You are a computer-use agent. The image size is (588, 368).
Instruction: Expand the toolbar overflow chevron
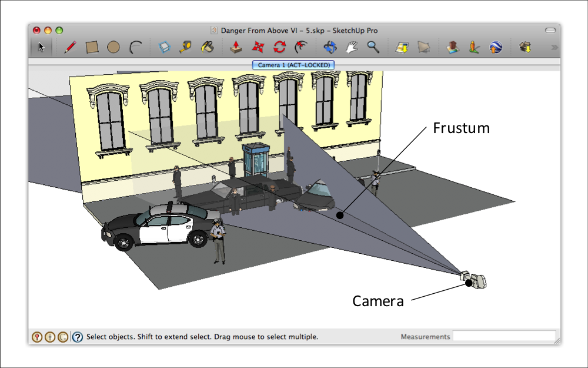tap(553, 48)
